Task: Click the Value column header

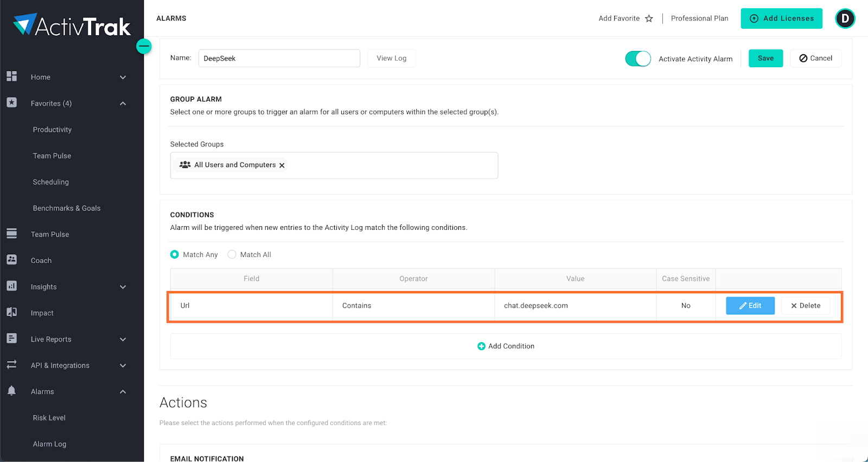Action: 575,279
